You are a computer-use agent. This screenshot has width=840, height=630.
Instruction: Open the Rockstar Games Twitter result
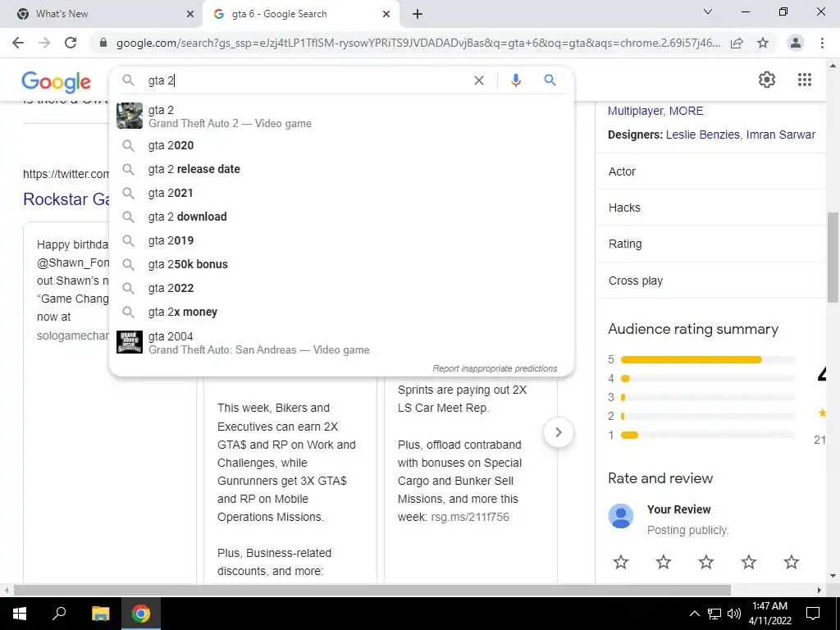[x=66, y=199]
